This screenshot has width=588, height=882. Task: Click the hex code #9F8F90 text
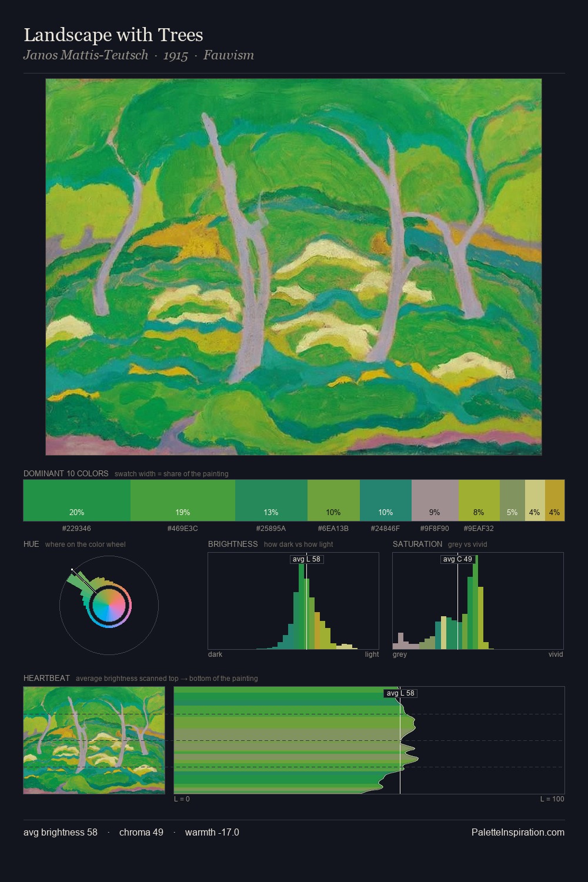435,529
